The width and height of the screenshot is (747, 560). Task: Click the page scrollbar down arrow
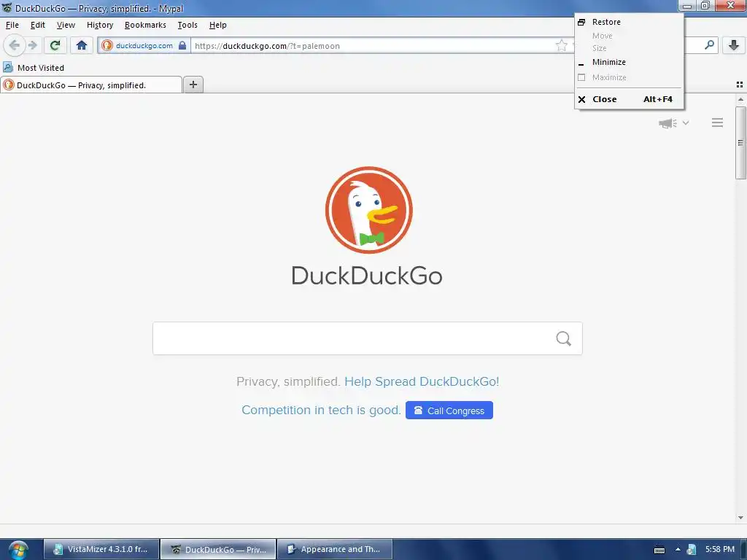(x=740, y=518)
